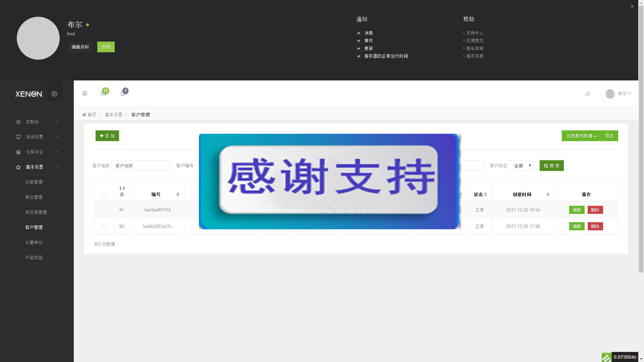Click the 5a44a4f6f1f18 code cell
This screenshot has height=362, width=644.
157,210
